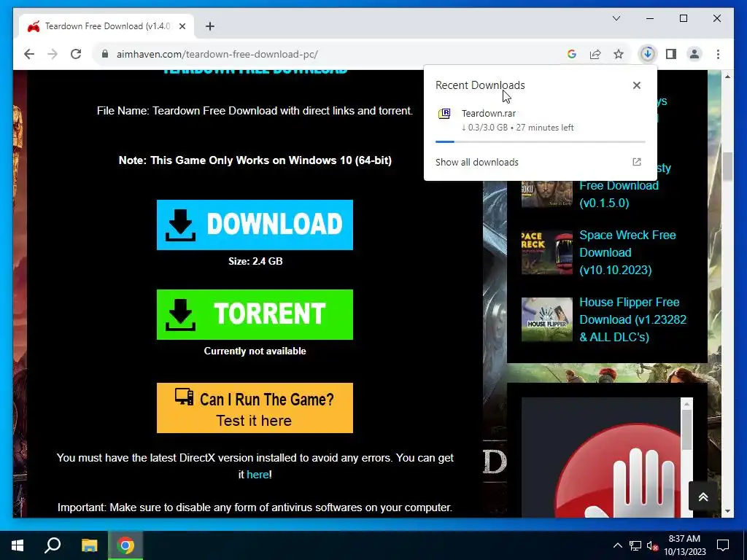
Task: Open Windows taskbar search
Action: (53, 545)
